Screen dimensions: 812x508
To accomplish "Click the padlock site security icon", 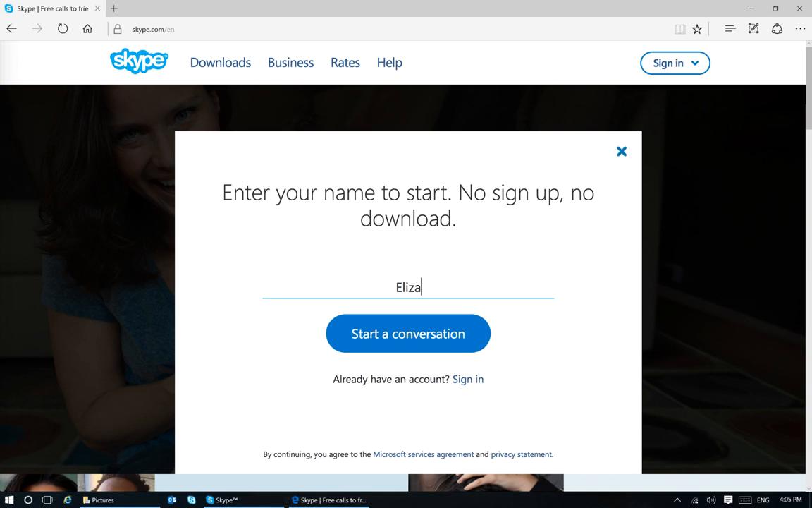I will point(118,30).
